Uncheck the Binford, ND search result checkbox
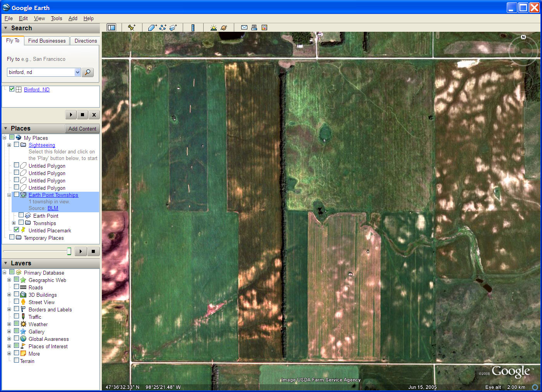The width and height of the screenshot is (542, 392). 12,89
